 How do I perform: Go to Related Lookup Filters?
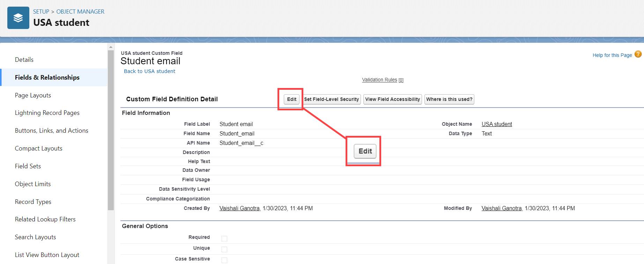pos(45,219)
